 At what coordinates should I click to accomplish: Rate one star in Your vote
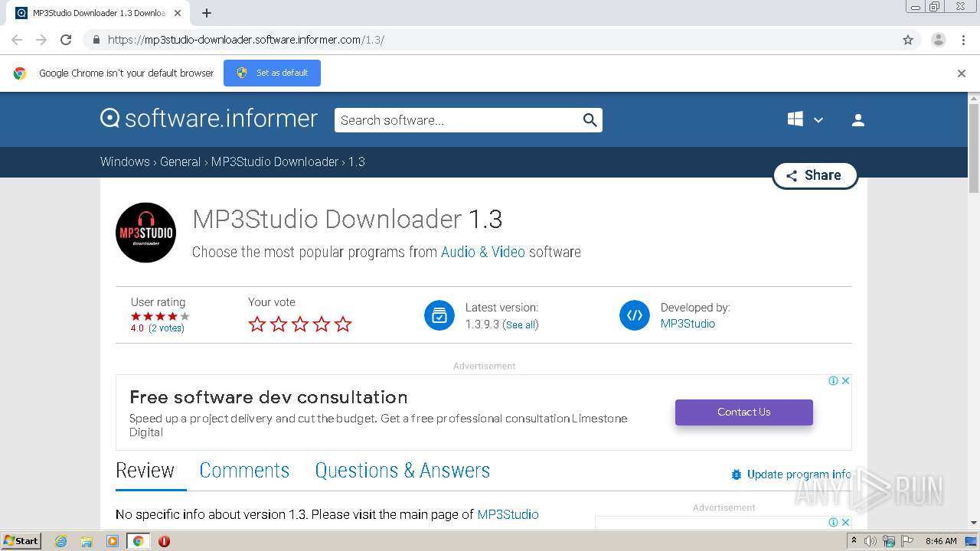point(257,324)
